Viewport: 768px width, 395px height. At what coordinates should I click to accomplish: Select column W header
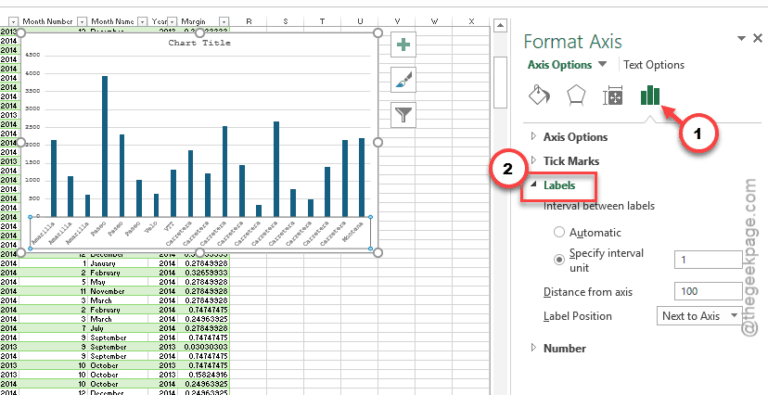point(434,21)
